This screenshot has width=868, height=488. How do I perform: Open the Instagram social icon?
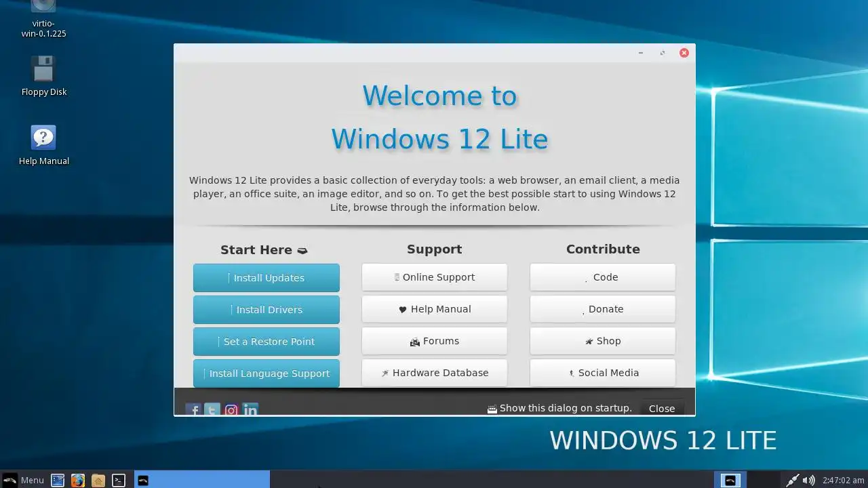click(x=231, y=409)
